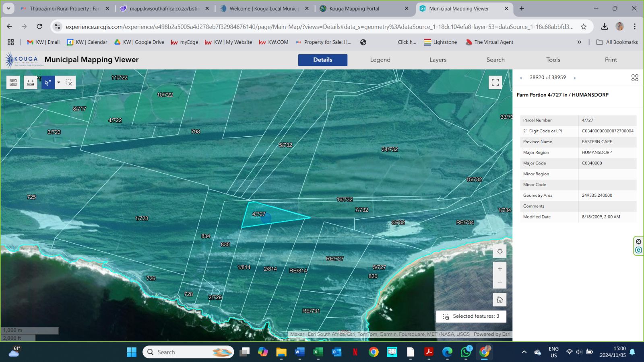
Task: Click the Selected features: 3 button
Action: 471,316
